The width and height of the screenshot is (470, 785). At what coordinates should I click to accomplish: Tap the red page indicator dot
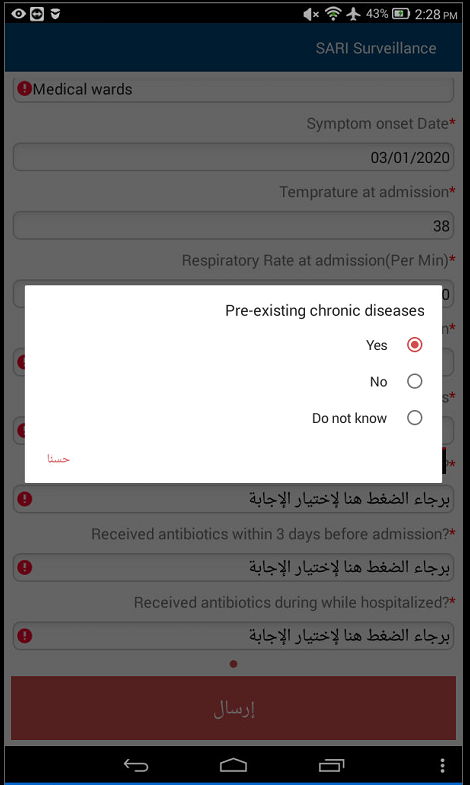(233, 664)
